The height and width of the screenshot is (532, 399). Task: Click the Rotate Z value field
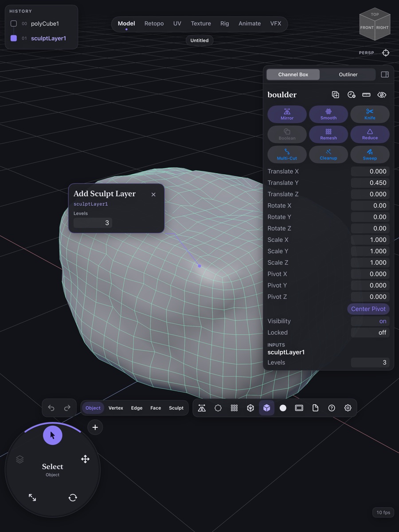(x=370, y=228)
